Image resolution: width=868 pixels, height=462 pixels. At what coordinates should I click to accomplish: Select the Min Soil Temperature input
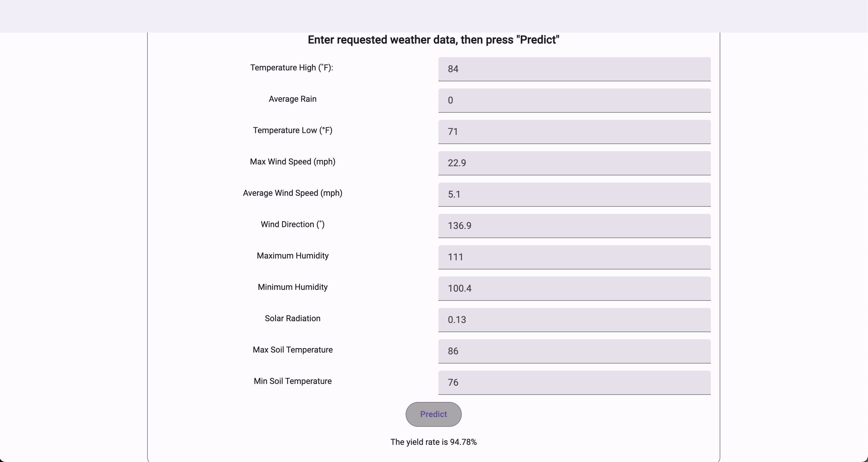pos(574,382)
